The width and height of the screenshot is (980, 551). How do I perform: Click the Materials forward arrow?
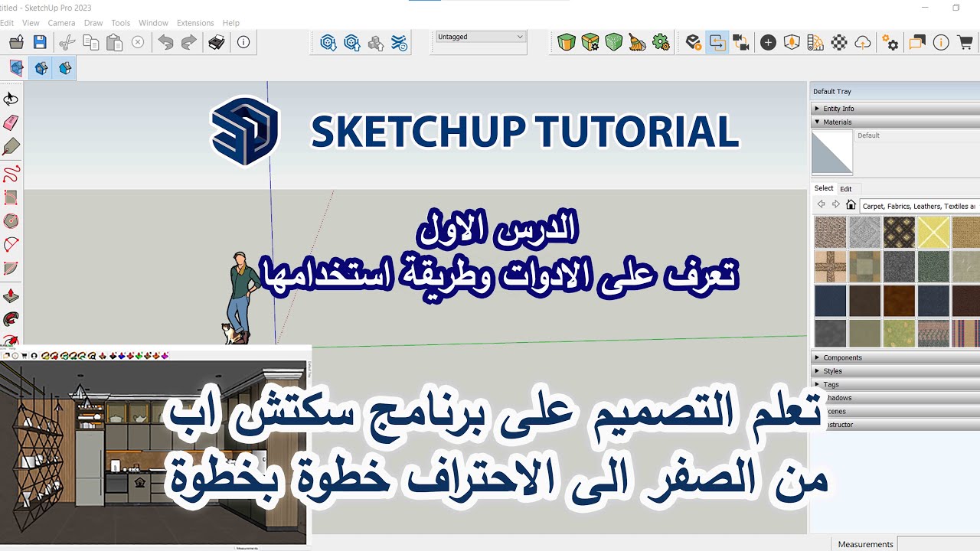836,205
